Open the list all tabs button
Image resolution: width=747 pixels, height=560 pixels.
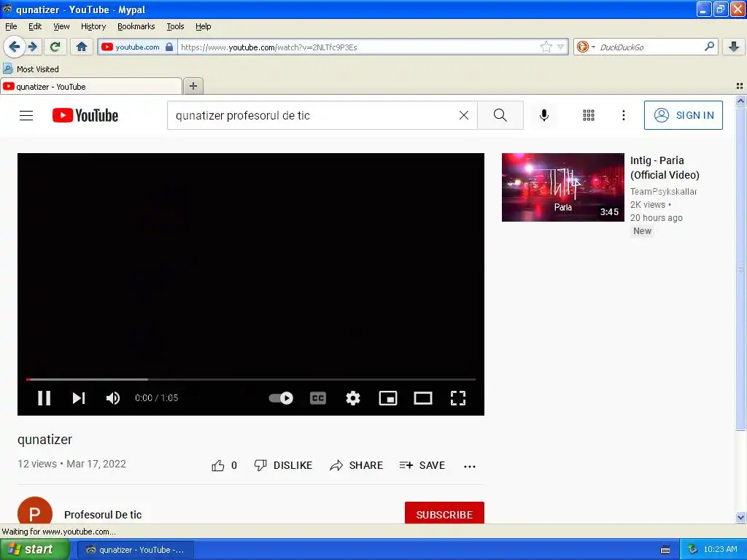(740, 86)
